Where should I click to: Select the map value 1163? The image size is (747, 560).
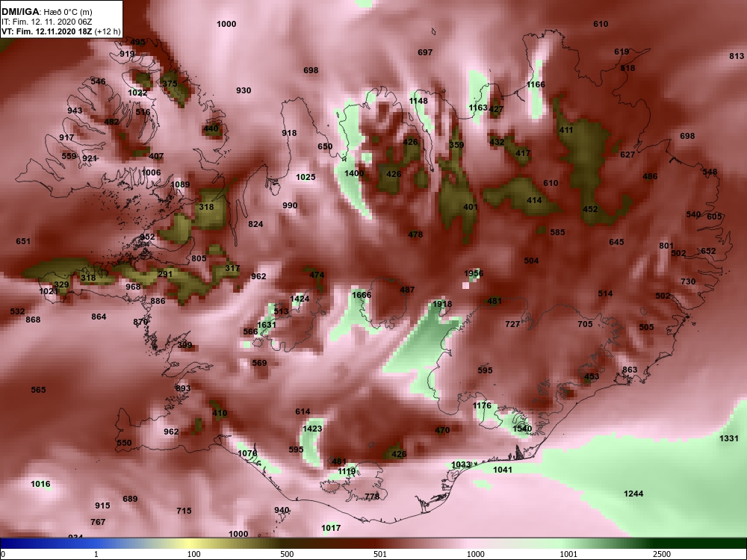coord(478,108)
